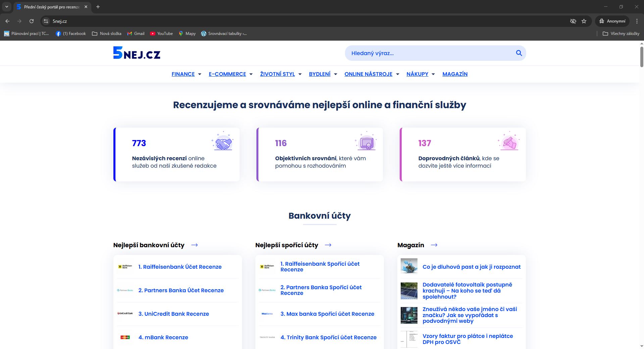
Task: Bookmark page with the star icon
Action: tap(584, 21)
